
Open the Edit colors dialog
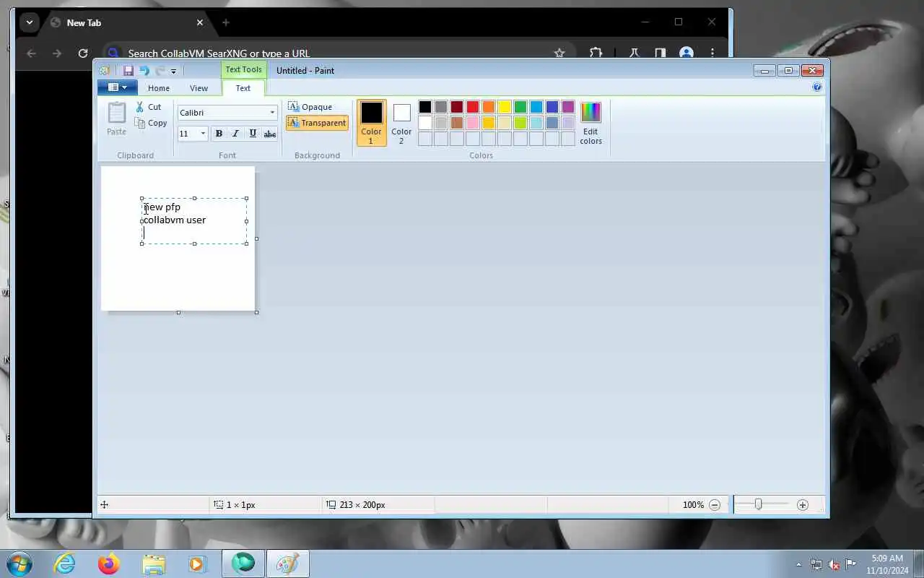click(x=590, y=123)
